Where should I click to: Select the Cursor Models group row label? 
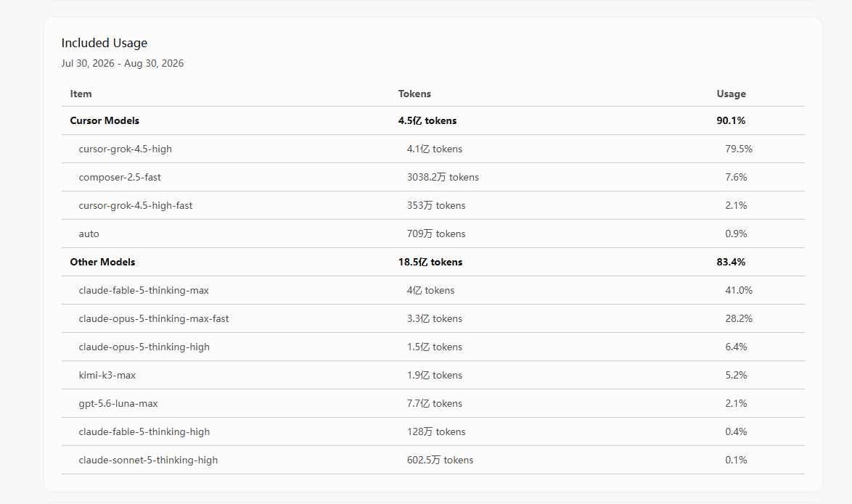105,120
